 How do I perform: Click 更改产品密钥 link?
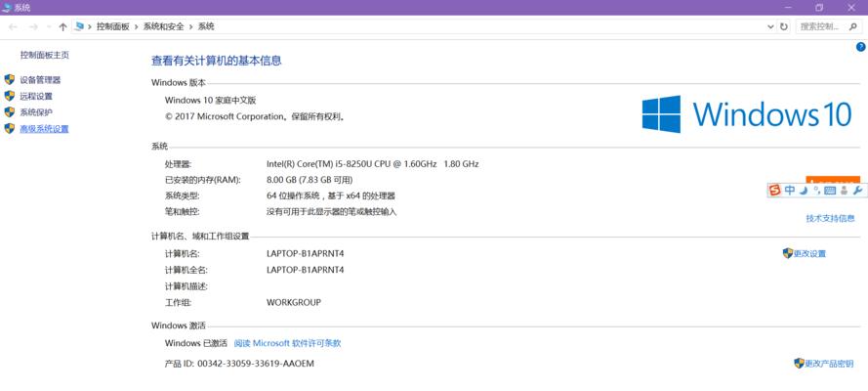coord(829,364)
